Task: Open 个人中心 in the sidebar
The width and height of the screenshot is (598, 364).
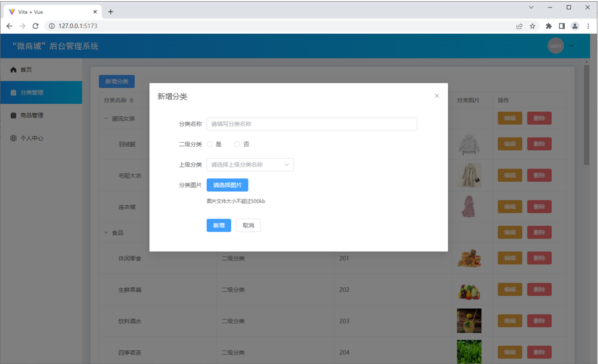Action: [41, 138]
